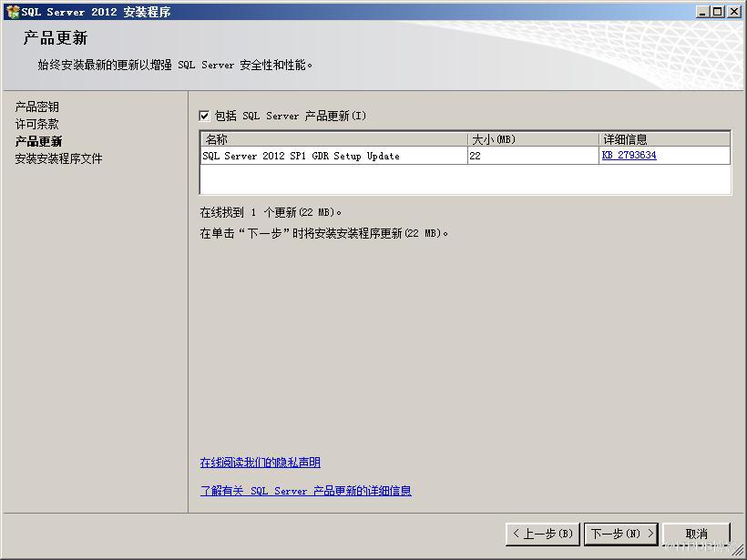Click the size cell showing 22
The height and width of the screenshot is (560, 747).
533,156
